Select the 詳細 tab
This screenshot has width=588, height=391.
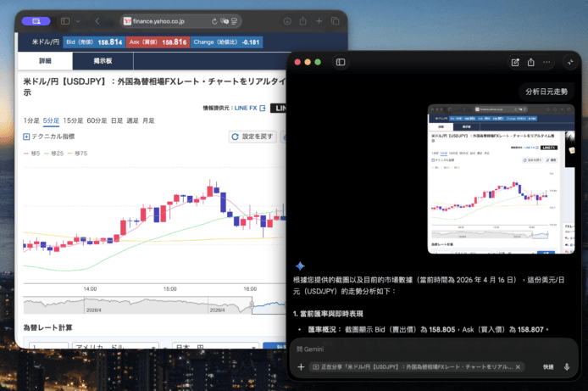click(45, 61)
